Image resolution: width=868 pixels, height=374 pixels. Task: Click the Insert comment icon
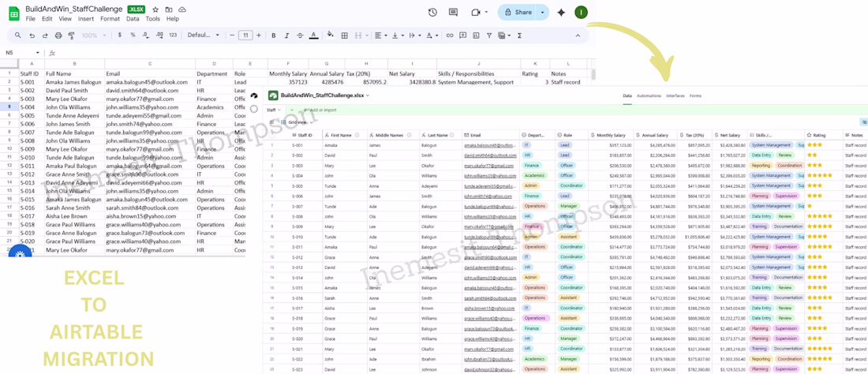tap(462, 36)
